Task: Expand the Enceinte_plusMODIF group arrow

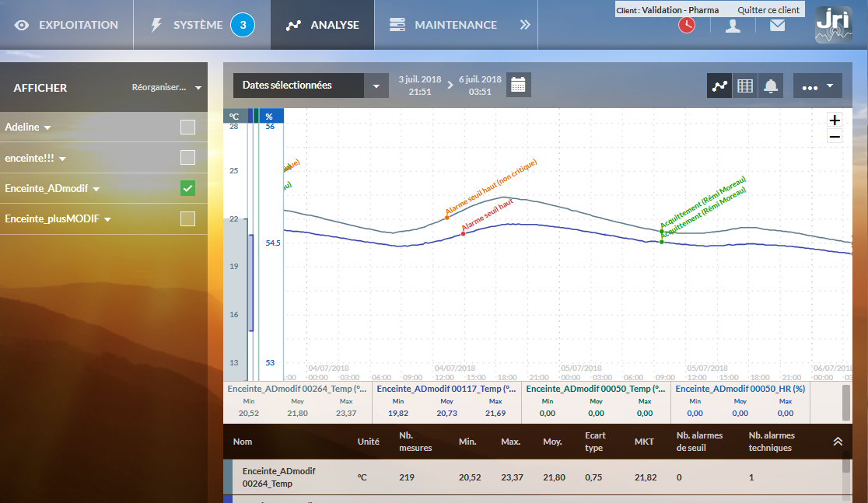Action: (x=107, y=220)
